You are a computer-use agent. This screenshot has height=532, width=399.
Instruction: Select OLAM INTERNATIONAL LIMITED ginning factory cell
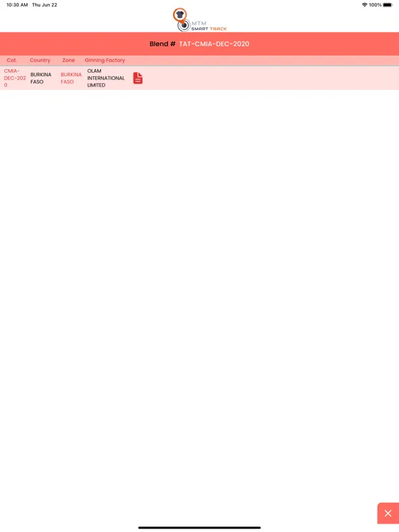[x=105, y=78]
